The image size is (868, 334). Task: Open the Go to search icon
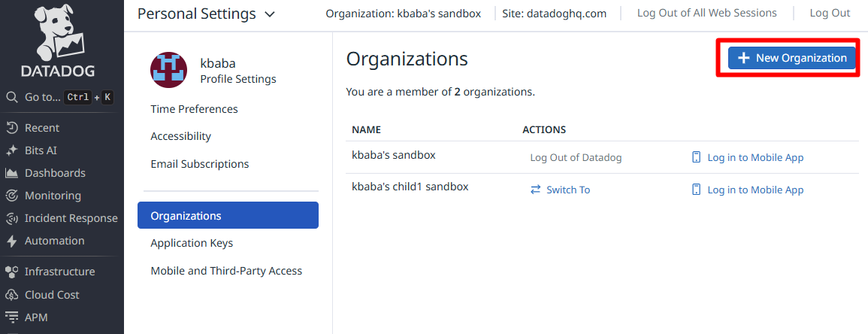(12, 97)
